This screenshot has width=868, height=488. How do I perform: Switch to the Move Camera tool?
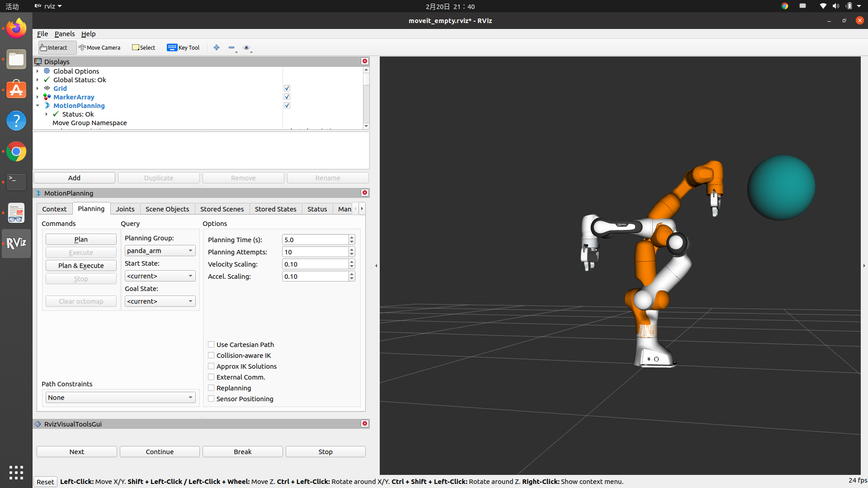coord(99,47)
